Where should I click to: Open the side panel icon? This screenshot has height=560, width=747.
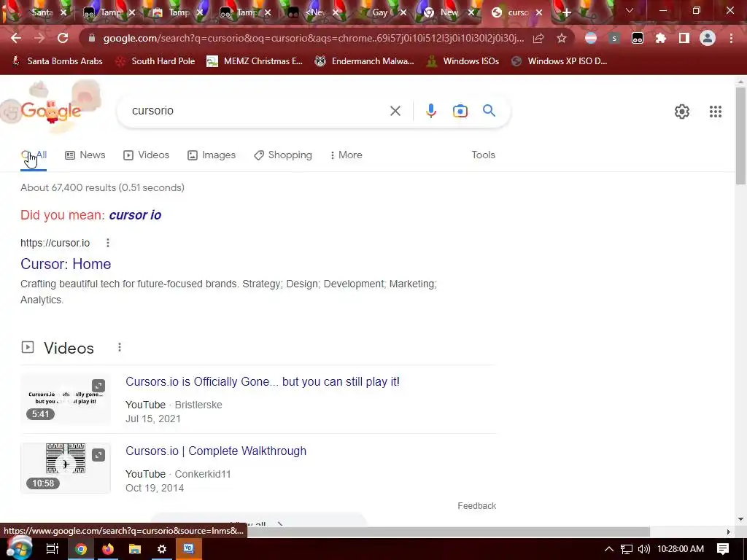pyautogui.click(x=684, y=38)
